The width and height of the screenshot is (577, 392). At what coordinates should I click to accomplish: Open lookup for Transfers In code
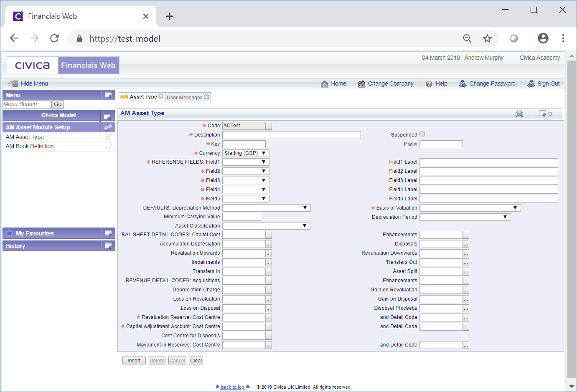[x=269, y=272]
